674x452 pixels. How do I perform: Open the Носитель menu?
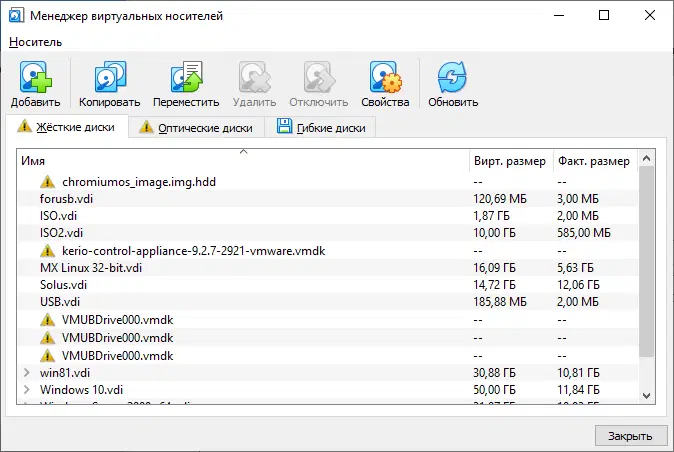[x=36, y=41]
